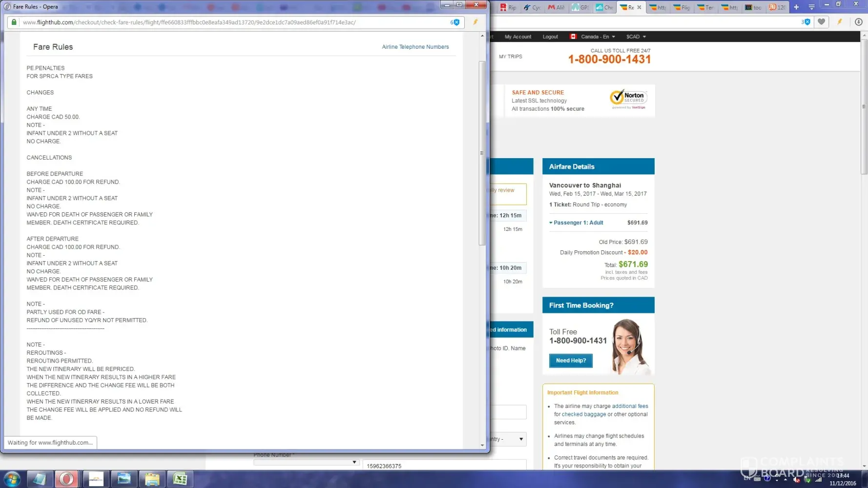Switch to the 'Cyc' tab
This screenshot has height=488, width=868.
click(x=532, y=7)
